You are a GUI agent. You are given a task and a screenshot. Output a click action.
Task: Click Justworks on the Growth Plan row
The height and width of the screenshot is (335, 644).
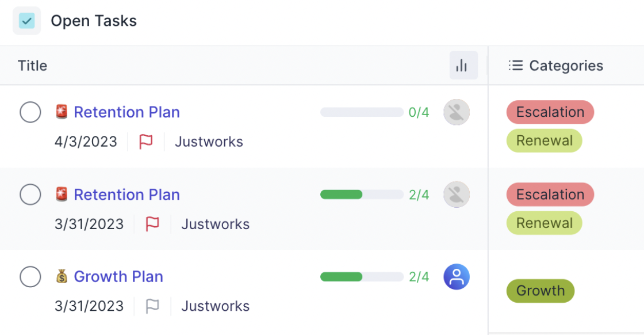216,306
